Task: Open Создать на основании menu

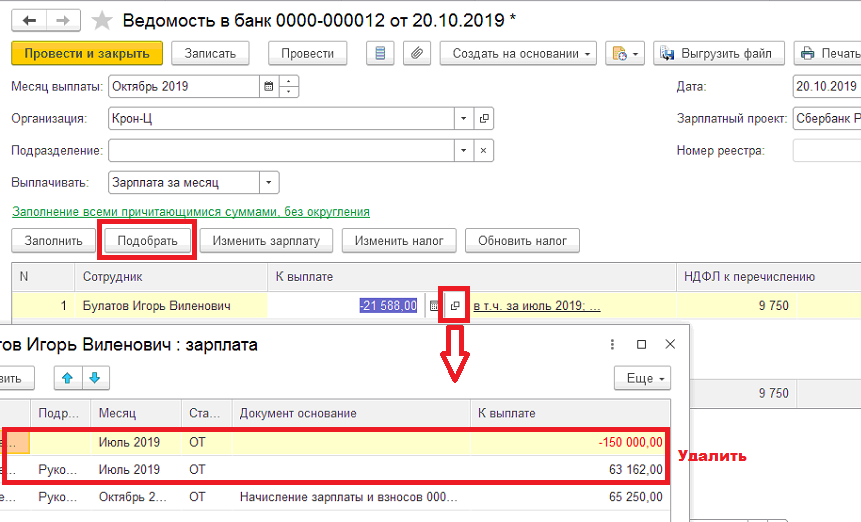Action: (518, 53)
